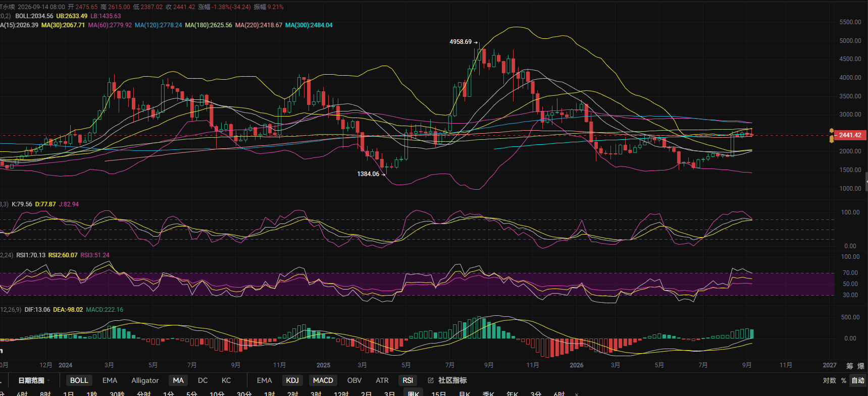Viewport: 868px width, 396px height.
Task: Switch to the 30分 timeframe
Action: click(x=244, y=393)
